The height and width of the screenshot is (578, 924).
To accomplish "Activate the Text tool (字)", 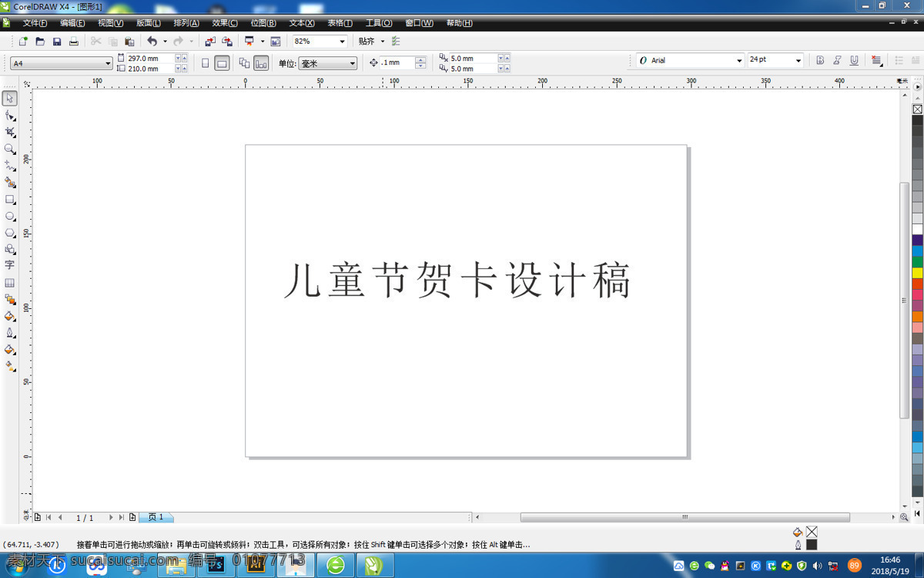I will point(10,265).
